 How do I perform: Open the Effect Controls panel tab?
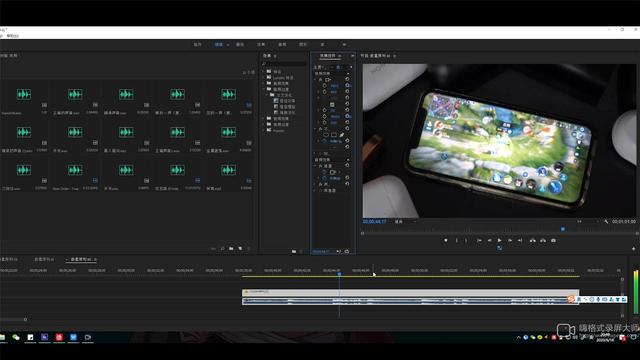point(328,56)
